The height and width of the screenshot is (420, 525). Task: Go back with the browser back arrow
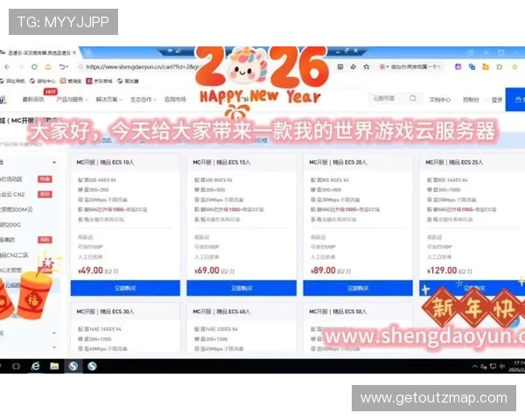pyautogui.click(x=7, y=67)
